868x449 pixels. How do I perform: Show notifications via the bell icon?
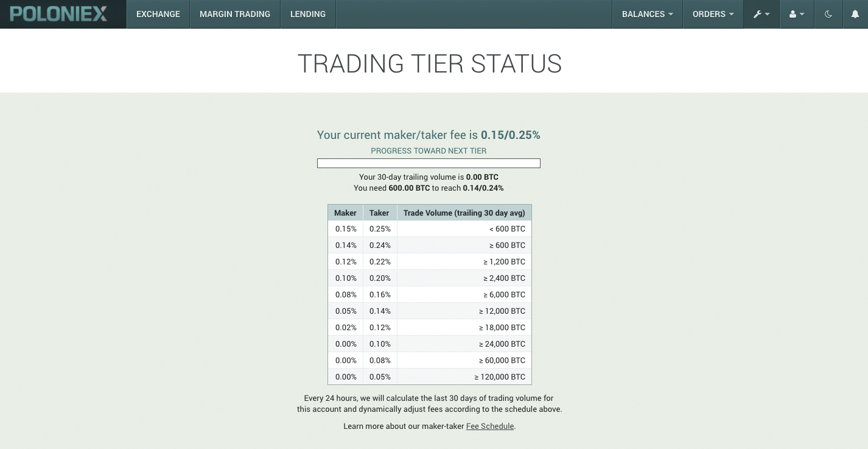click(855, 14)
